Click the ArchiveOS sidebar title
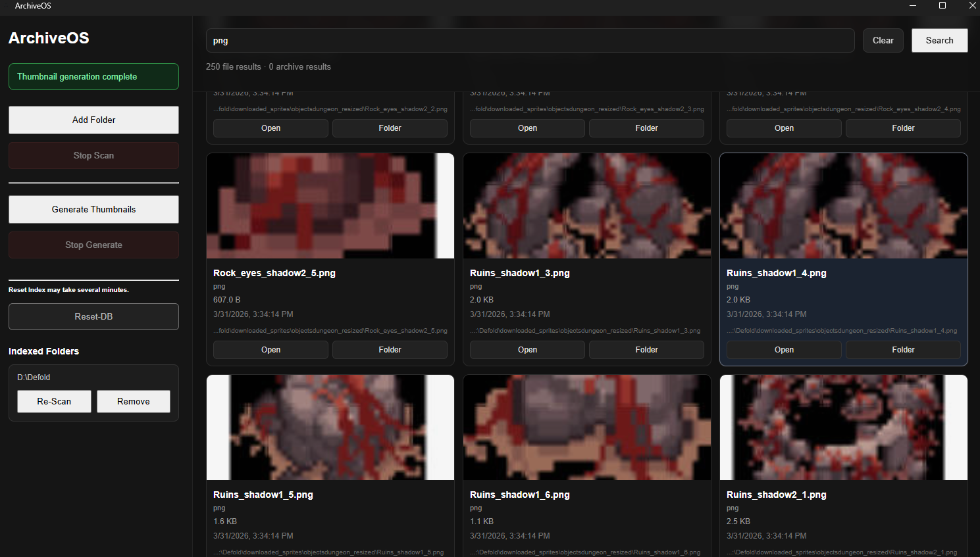Screen dimensions: 980x557 tap(49, 37)
